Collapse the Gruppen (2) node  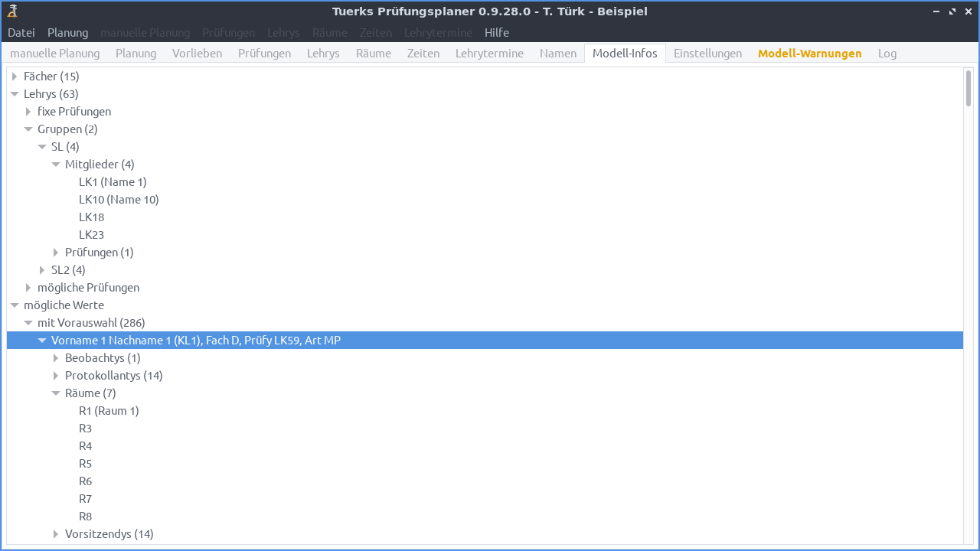28,129
